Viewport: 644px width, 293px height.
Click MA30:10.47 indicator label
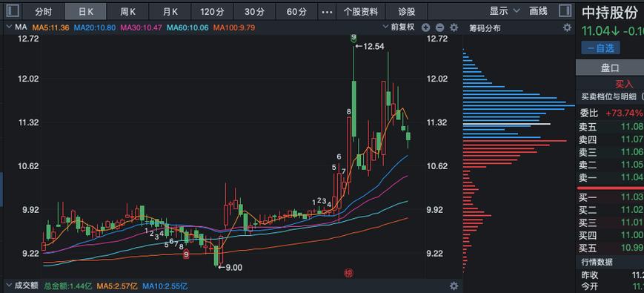point(141,27)
